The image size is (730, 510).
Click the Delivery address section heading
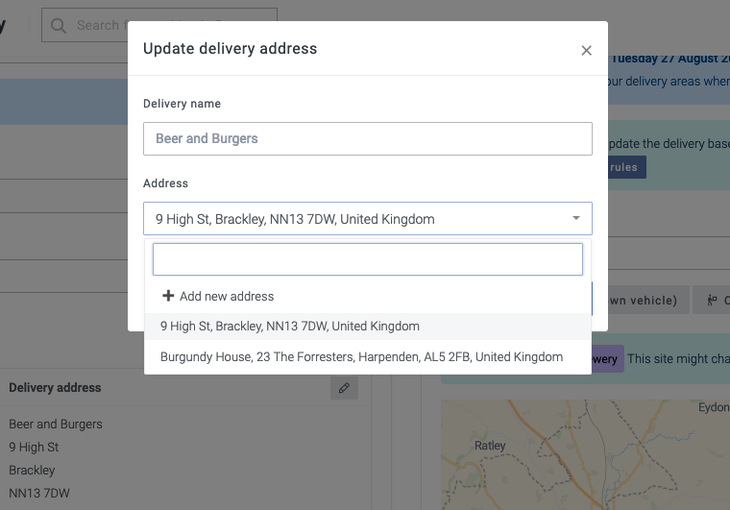[x=55, y=388]
